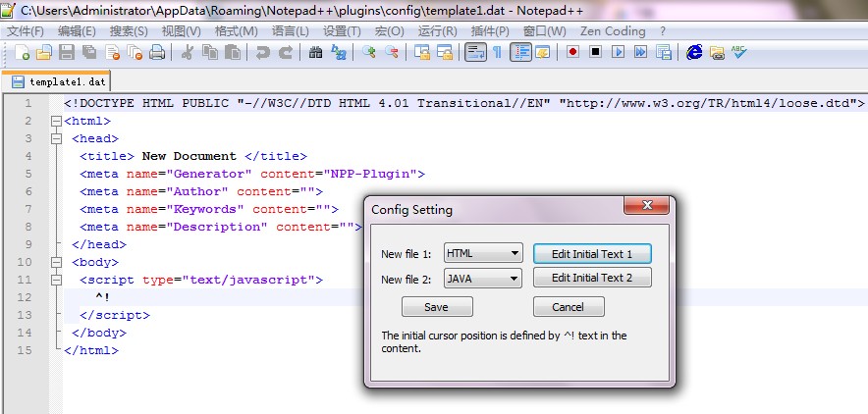This screenshot has width=868, height=414.
Task: Open the 编辑(E) menu
Action: [77, 31]
